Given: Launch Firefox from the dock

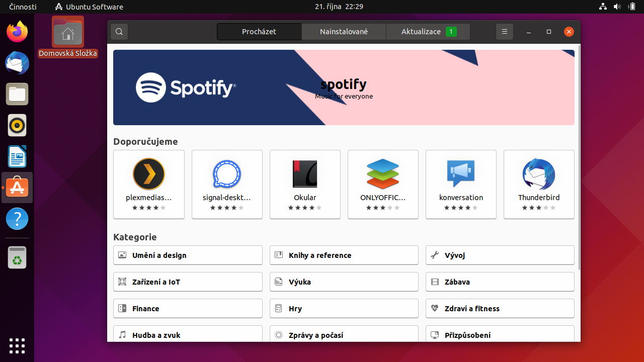Looking at the screenshot, I should pos(17,31).
